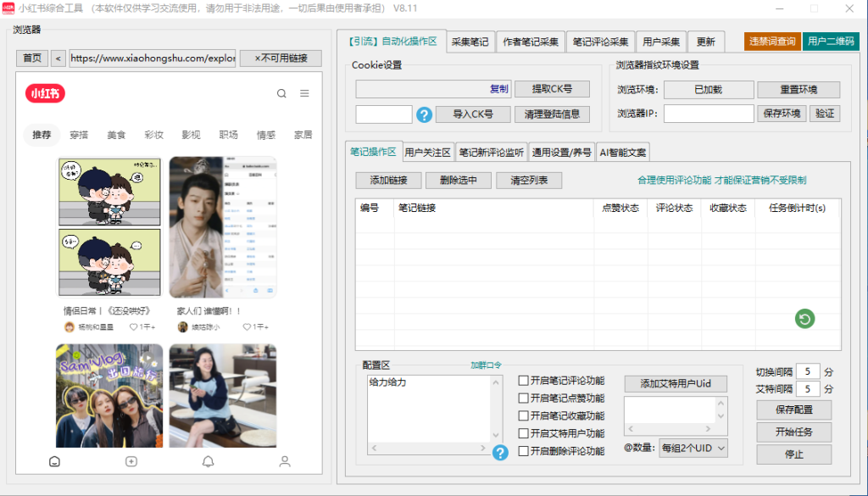Viewport: 868px width, 496px height.
Task: Click the green refresh icon in task list
Action: 804,320
